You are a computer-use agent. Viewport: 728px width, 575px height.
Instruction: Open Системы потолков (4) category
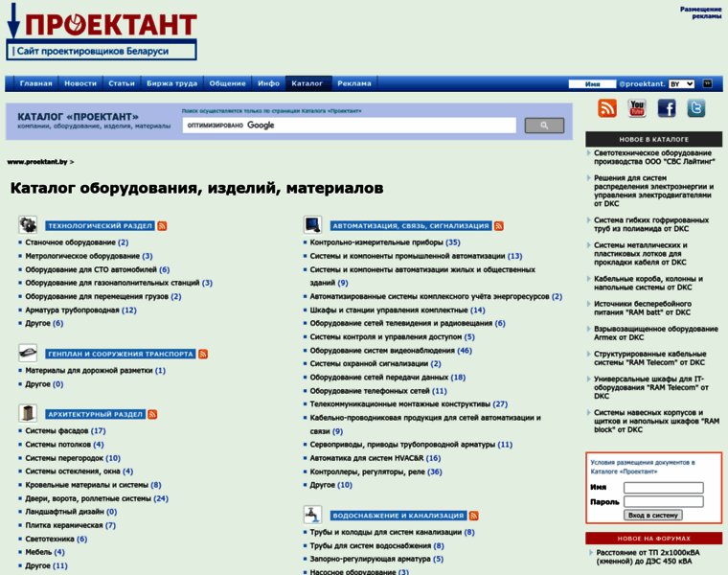64,445
